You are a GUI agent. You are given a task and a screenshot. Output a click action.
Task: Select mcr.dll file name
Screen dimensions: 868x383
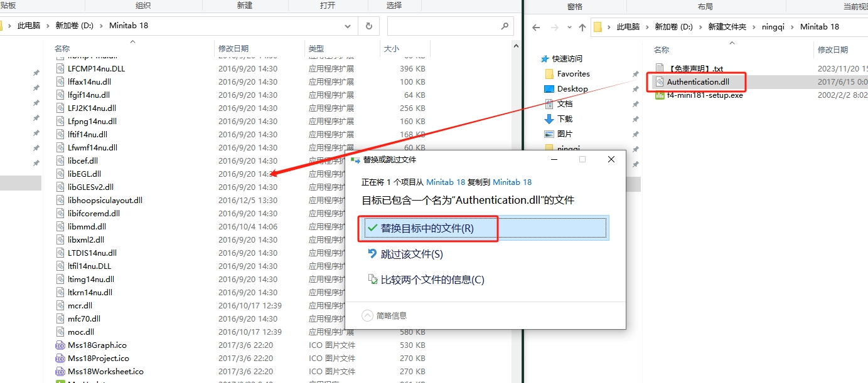[x=80, y=305]
